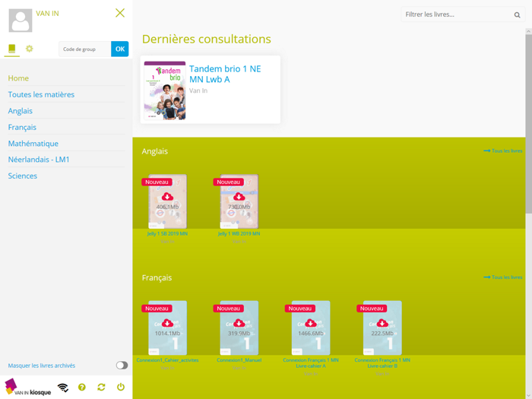532x399 pixels.
Task: Download Connexion1_Manuel (319.9Mb)
Action: [239, 323]
